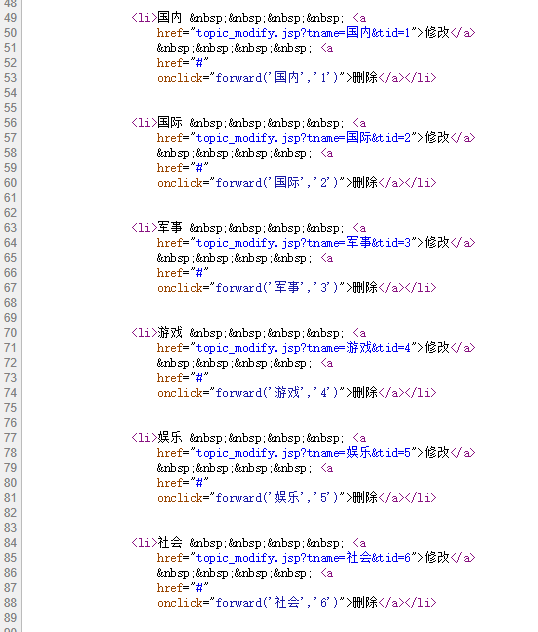Click href="#" on line 73
The width and height of the screenshot is (538, 632).
coord(183,378)
